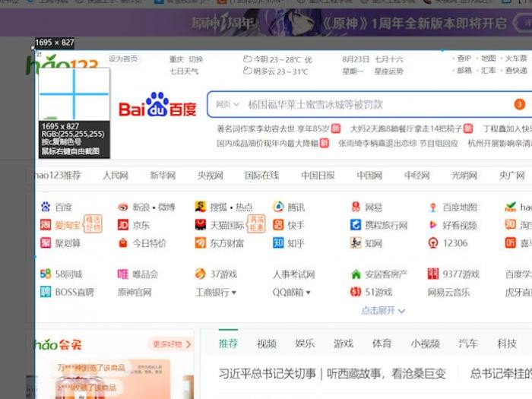
Task: Open the 光明网 link
Action: 464,176
